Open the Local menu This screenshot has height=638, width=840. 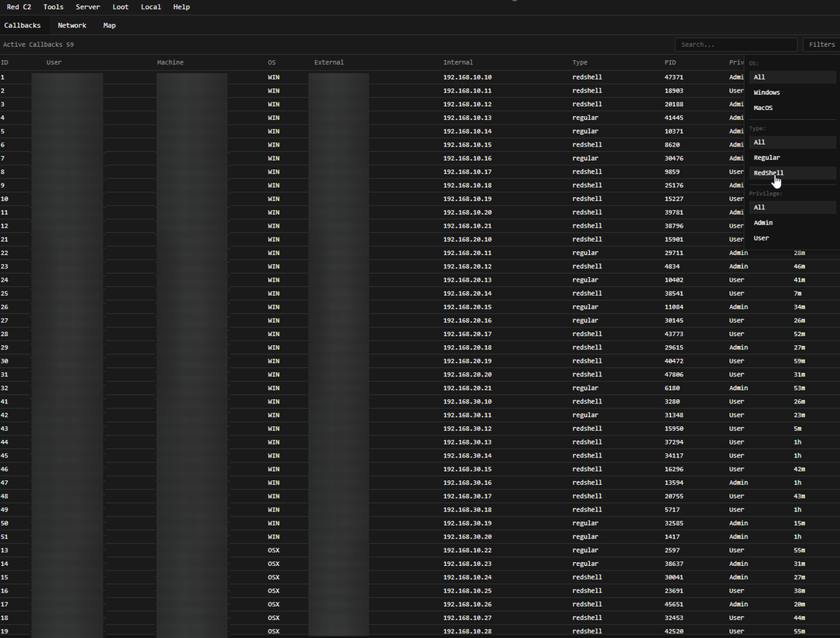pyautogui.click(x=151, y=7)
